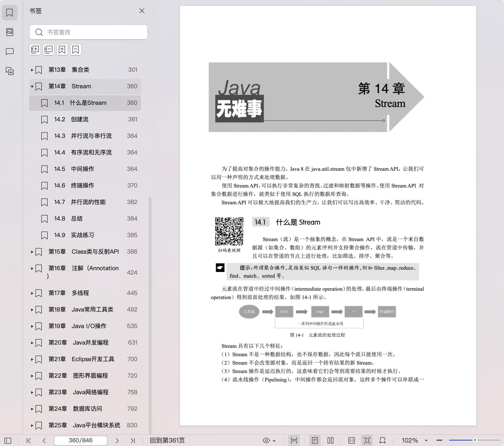
Task: Open the thumbnails sidebar panel
Action: click(10, 32)
